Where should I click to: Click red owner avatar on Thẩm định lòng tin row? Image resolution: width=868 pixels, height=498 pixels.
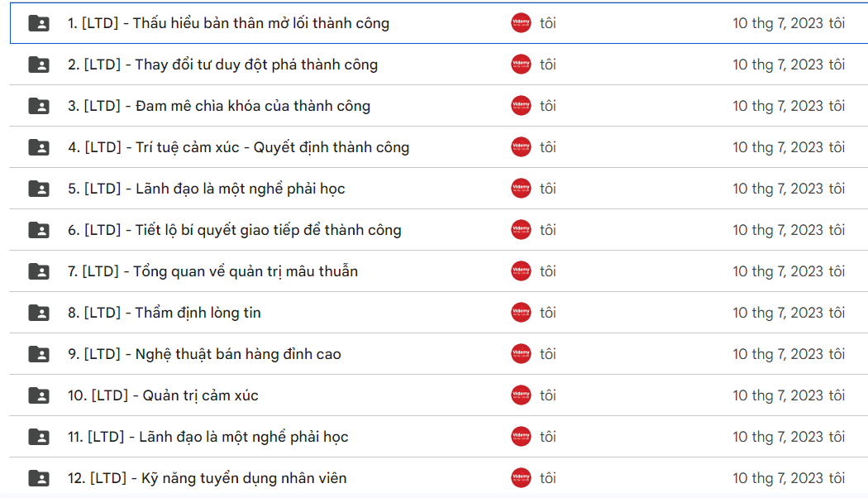tap(521, 313)
